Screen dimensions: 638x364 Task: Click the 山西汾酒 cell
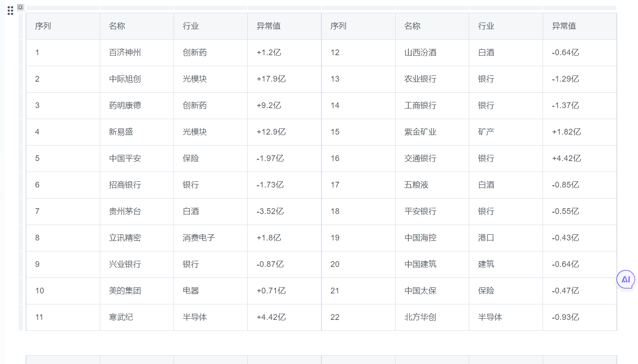click(420, 53)
